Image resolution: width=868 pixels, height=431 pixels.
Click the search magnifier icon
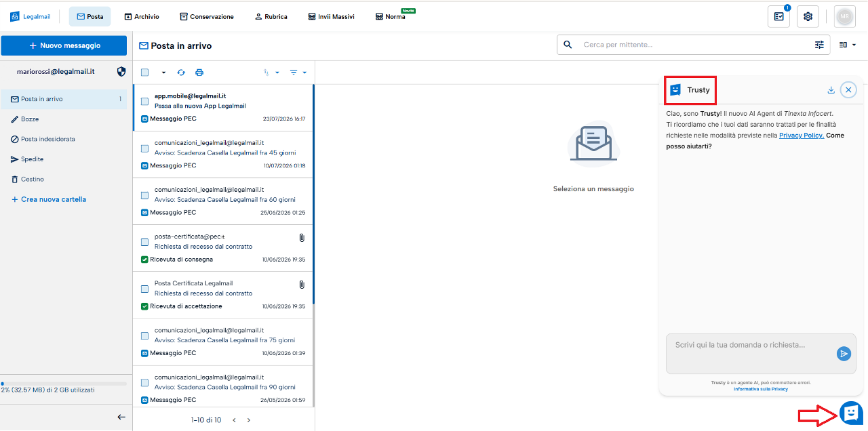(568, 45)
